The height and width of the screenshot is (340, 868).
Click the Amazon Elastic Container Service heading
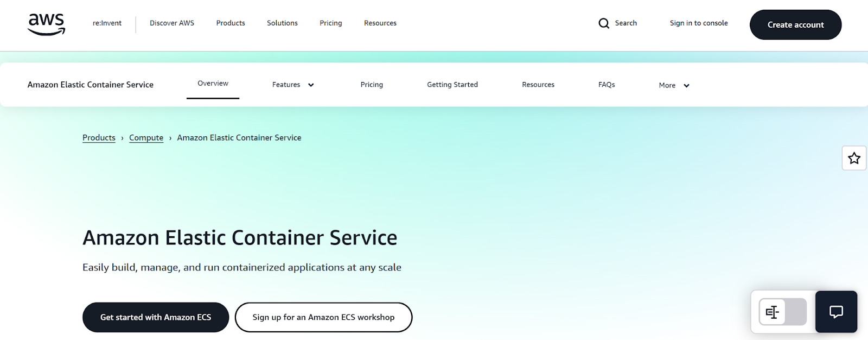(x=240, y=238)
